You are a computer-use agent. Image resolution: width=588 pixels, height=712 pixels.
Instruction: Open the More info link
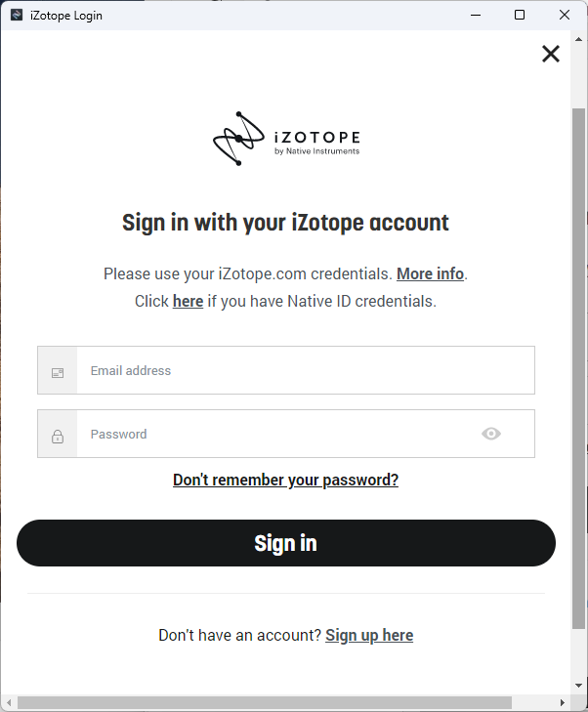430,273
